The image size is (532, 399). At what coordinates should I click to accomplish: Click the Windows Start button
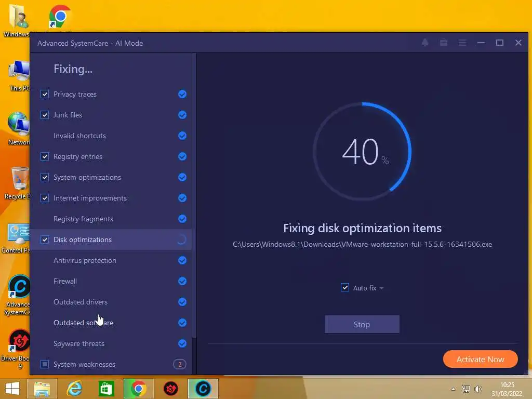click(x=12, y=389)
